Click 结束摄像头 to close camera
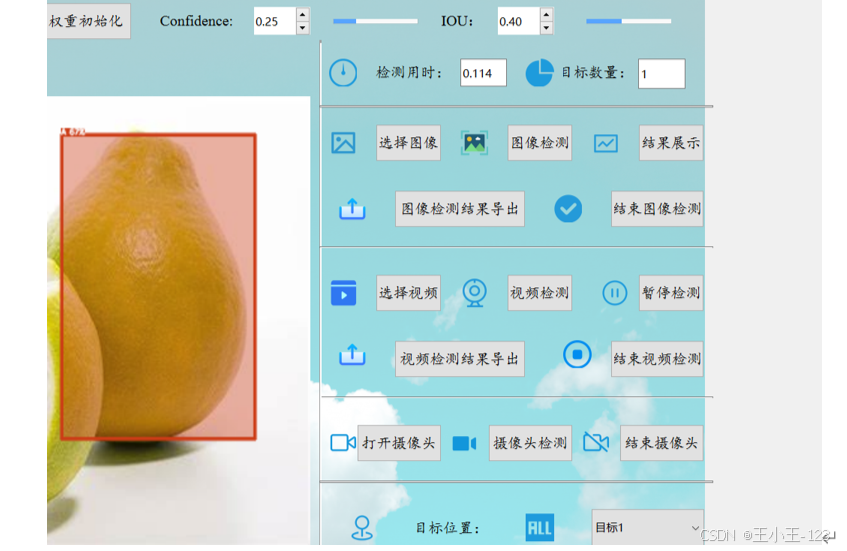This screenshot has height=551, width=847. 662,443
